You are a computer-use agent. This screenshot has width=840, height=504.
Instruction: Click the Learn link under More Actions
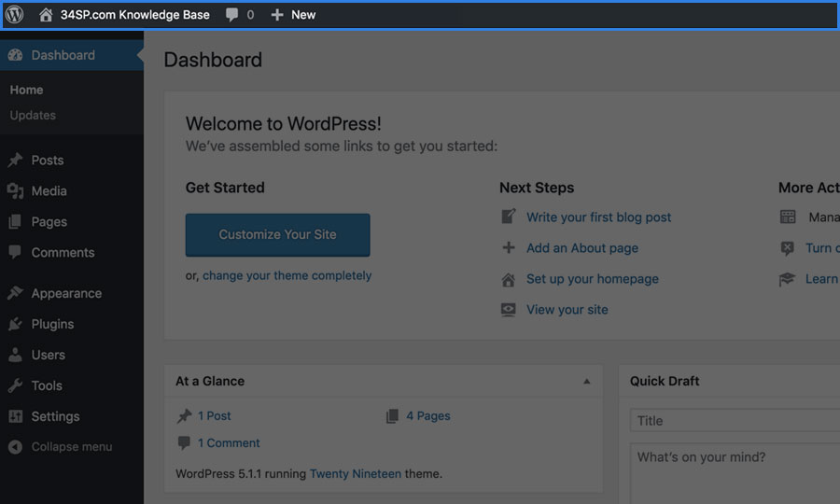(822, 279)
